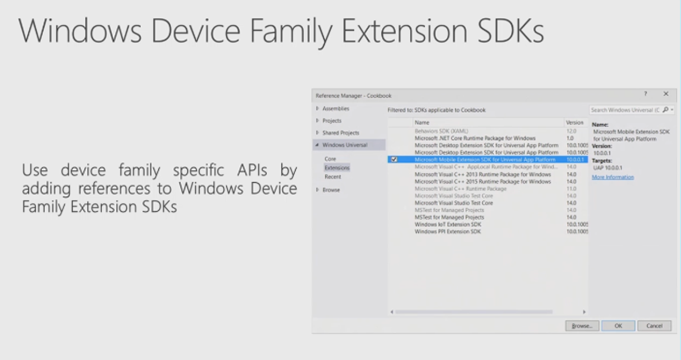Select the Windows PPI Extension SDK row
Viewport: 681px width, 360px height.
pyautogui.click(x=488, y=231)
